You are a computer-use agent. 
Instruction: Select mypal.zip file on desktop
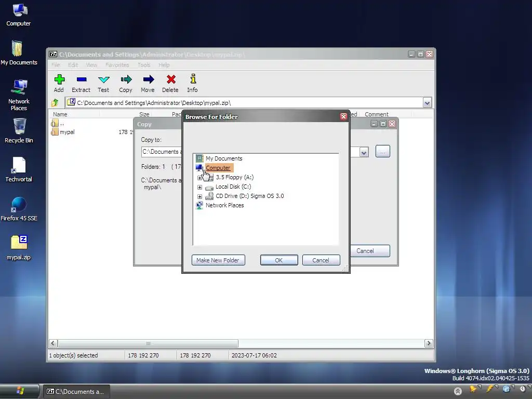(19, 248)
